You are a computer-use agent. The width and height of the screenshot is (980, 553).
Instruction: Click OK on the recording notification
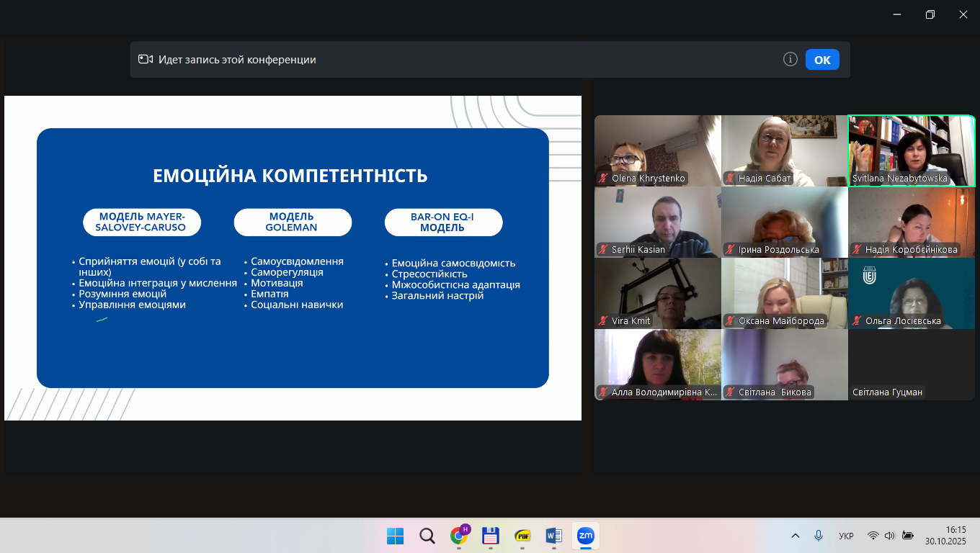click(x=822, y=60)
